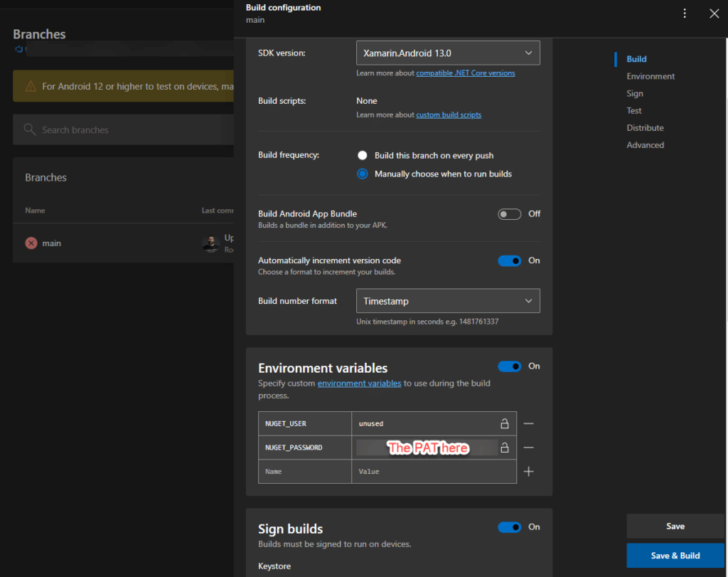Go to the Sign section

(635, 93)
